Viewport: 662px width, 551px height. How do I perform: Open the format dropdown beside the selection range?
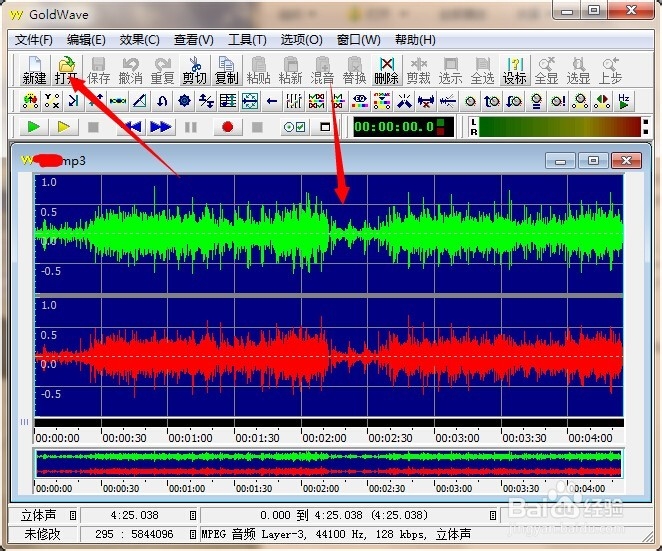point(492,516)
